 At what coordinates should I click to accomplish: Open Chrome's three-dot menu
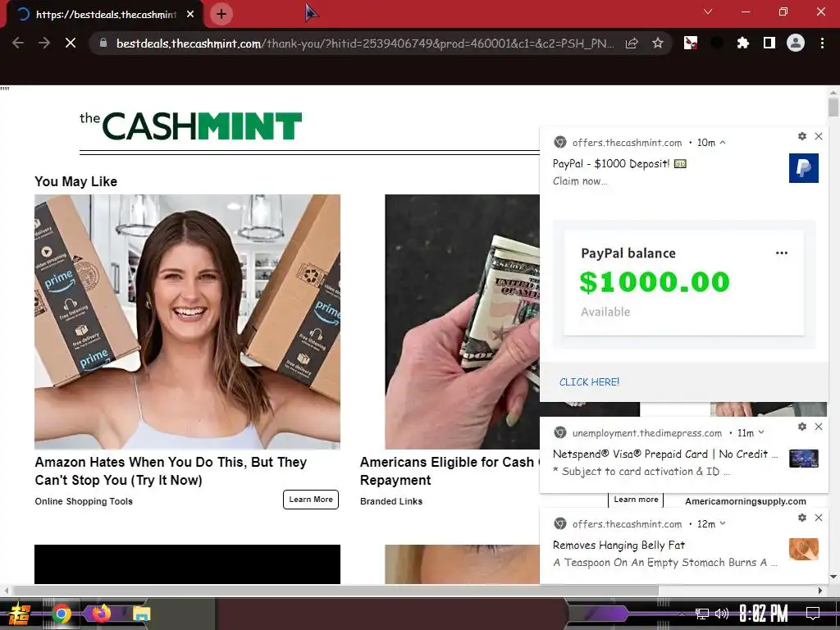tap(822, 43)
